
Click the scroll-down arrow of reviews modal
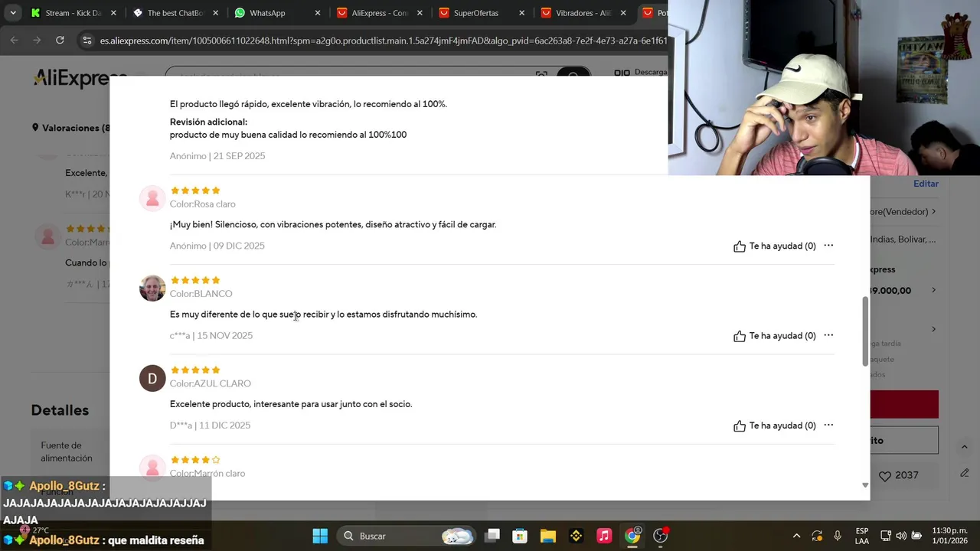pos(865,485)
